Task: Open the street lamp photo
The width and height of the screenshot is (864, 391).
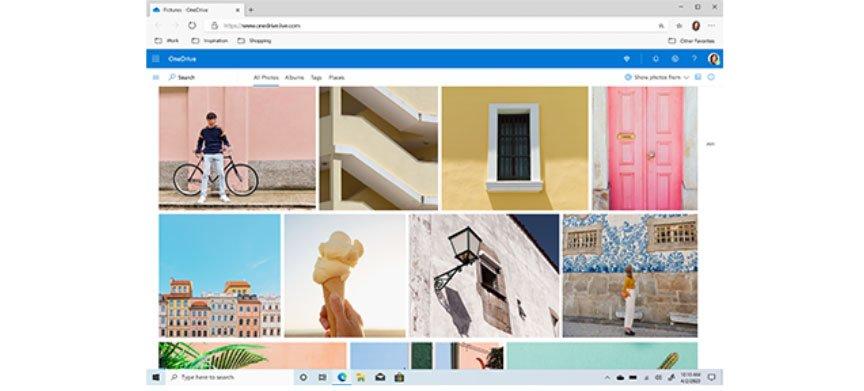Action: (484, 275)
